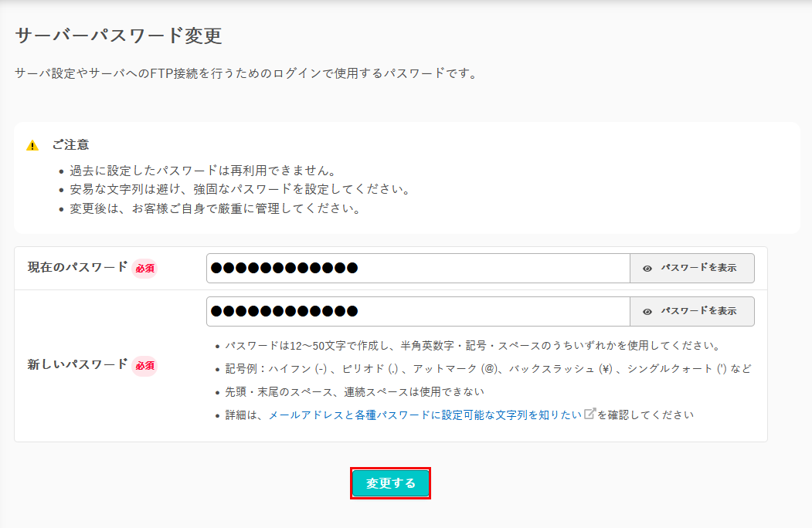The height and width of the screenshot is (528, 812).
Task: Click the yellow warning triangle icon
Action: tap(32, 145)
